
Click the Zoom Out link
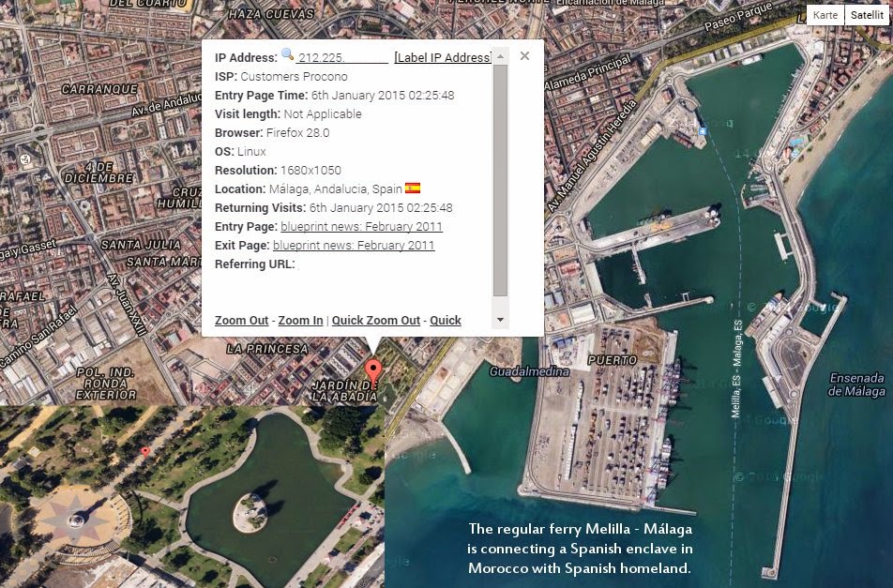click(x=241, y=321)
